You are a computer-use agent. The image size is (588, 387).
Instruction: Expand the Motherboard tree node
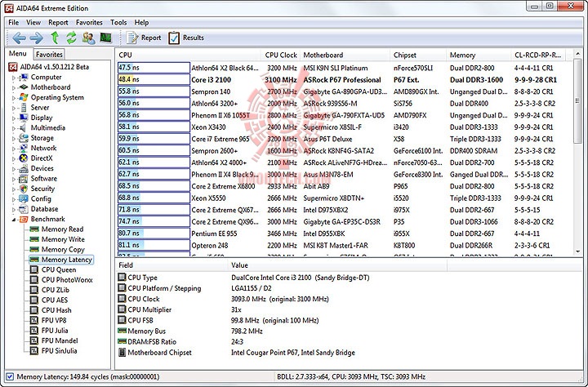tap(14, 87)
